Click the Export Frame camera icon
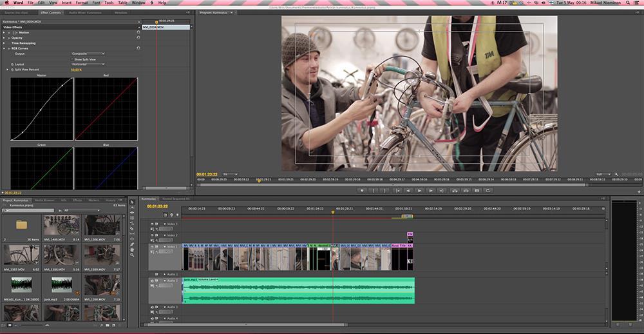The width and height of the screenshot is (644, 334). pyautogui.click(x=477, y=190)
